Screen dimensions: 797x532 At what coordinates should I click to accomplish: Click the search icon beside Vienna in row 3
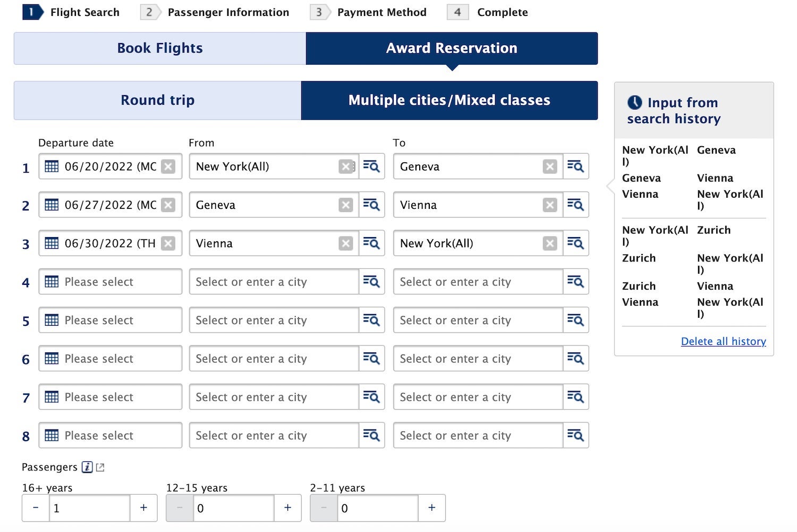tap(372, 243)
